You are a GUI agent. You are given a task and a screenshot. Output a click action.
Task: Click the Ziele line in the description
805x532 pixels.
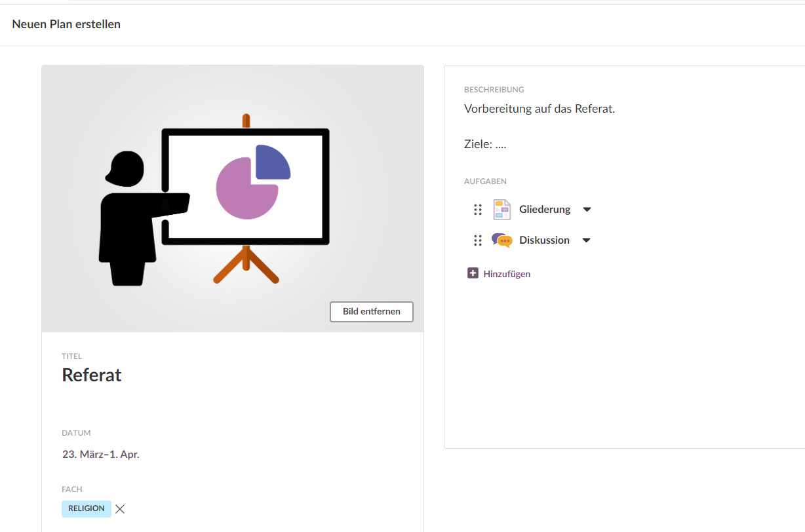484,144
